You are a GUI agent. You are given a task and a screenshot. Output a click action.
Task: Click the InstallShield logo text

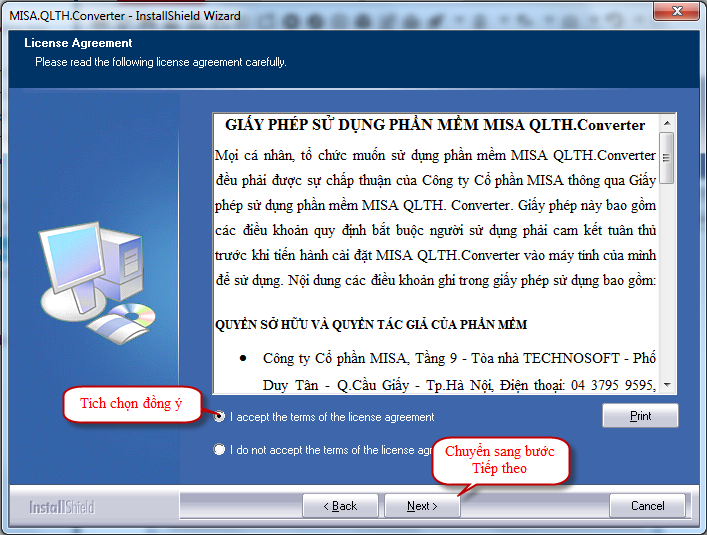point(62,507)
